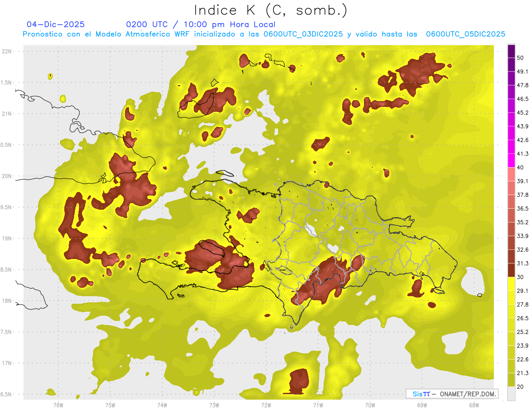This screenshot has height=411, width=532.
Task: Pick the magenta swatch between 40 and 41.3
Action: tap(511, 160)
